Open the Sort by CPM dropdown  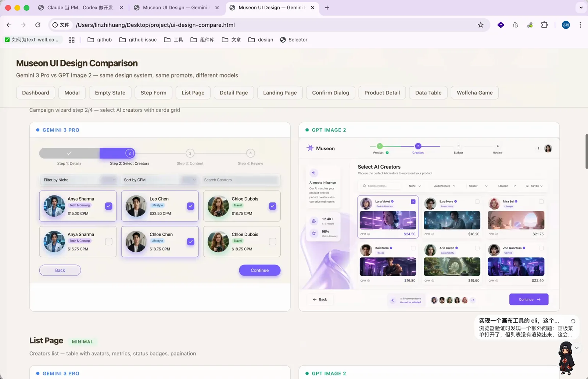160,180
